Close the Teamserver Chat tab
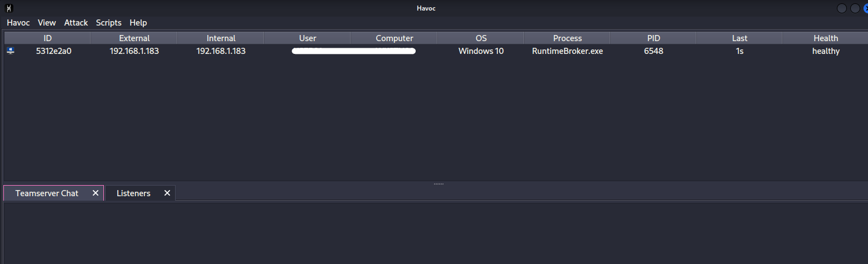Viewport: 868px width, 264px height. pyautogui.click(x=96, y=193)
